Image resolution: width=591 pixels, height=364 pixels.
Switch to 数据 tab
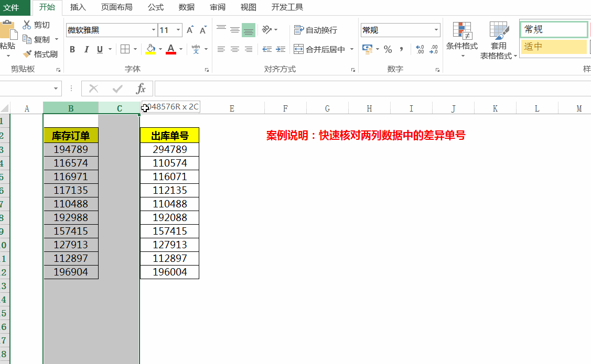click(x=187, y=7)
